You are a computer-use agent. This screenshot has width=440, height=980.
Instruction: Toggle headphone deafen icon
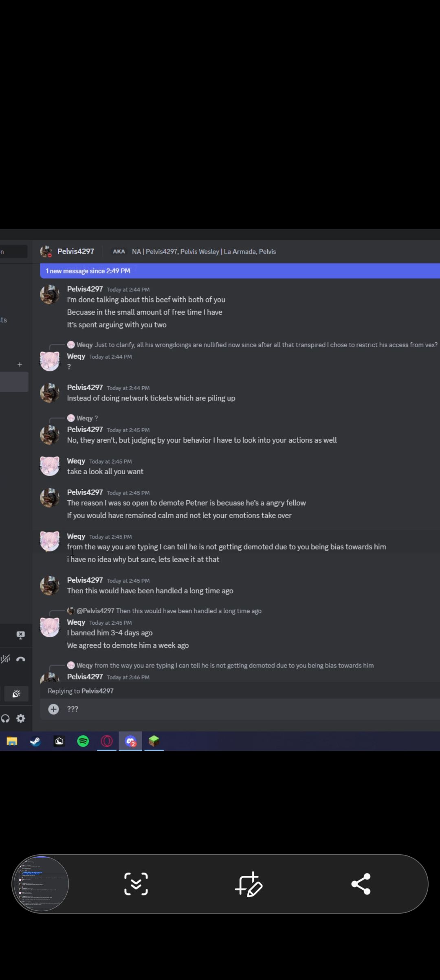[5, 718]
